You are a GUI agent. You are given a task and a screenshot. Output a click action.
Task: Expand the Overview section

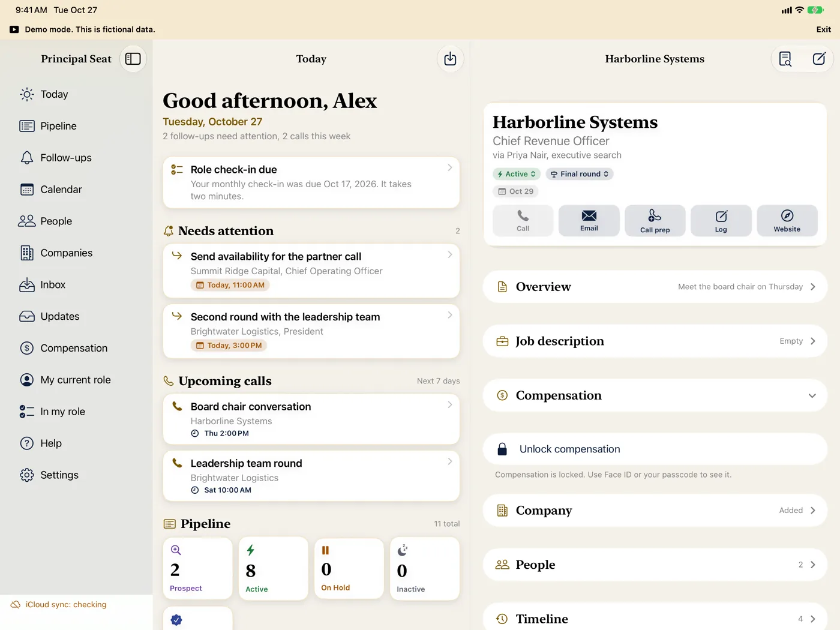655,287
